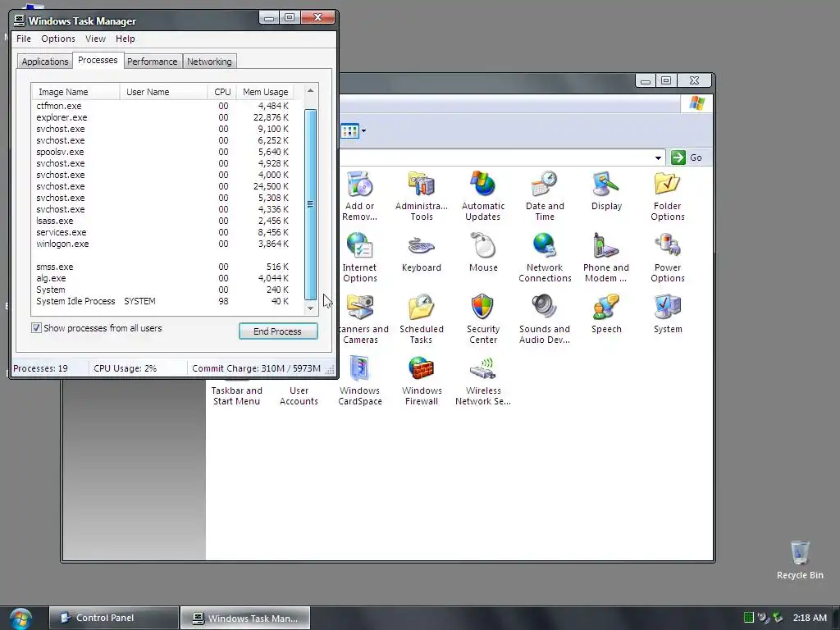Expand the Control Panel address dropdown
Image resolution: width=840 pixels, height=630 pixels.
(x=658, y=157)
